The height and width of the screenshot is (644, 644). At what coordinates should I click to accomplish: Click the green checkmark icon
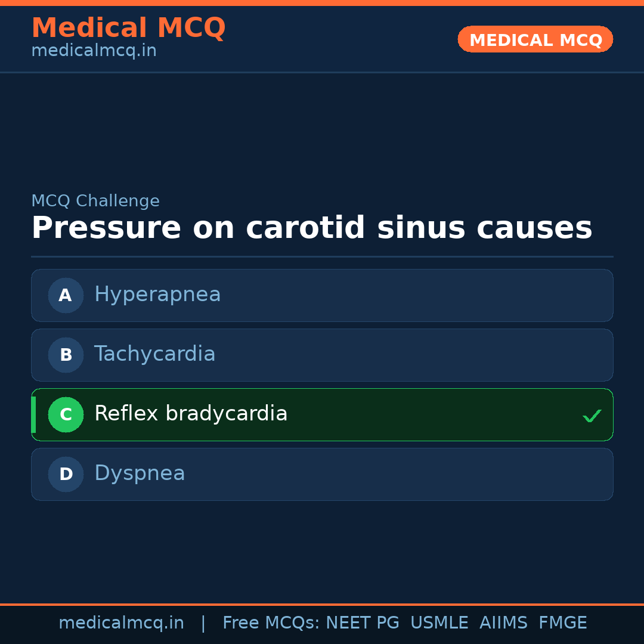point(592,416)
